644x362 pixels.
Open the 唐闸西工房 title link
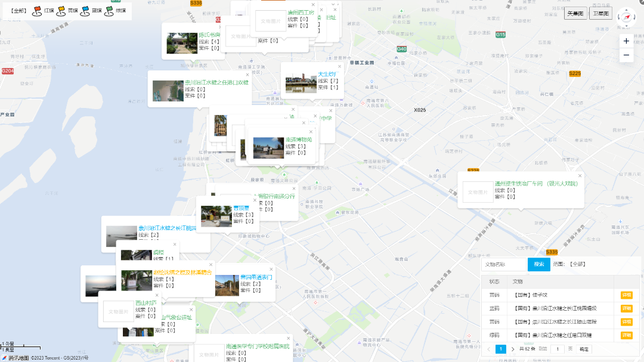301,13
